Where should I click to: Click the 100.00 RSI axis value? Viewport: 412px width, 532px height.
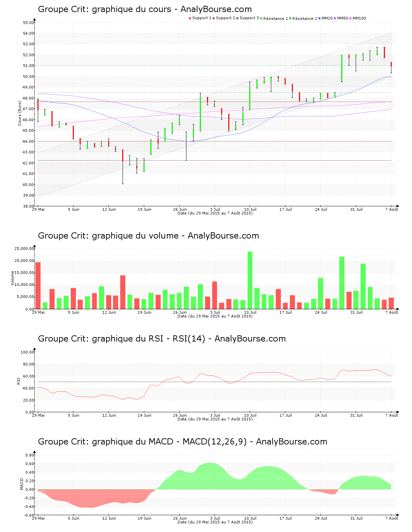pos(27,352)
